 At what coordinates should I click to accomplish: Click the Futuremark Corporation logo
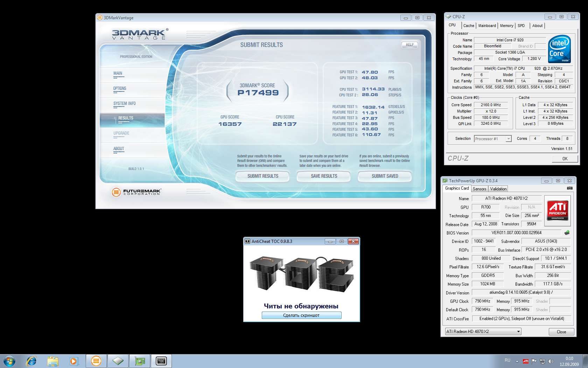click(136, 192)
